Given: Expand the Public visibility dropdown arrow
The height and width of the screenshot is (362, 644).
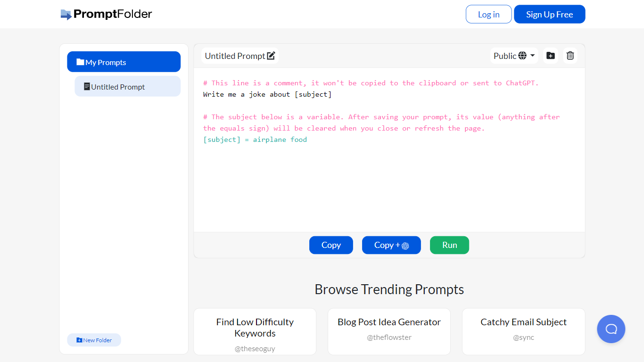Looking at the screenshot, I should (x=533, y=56).
